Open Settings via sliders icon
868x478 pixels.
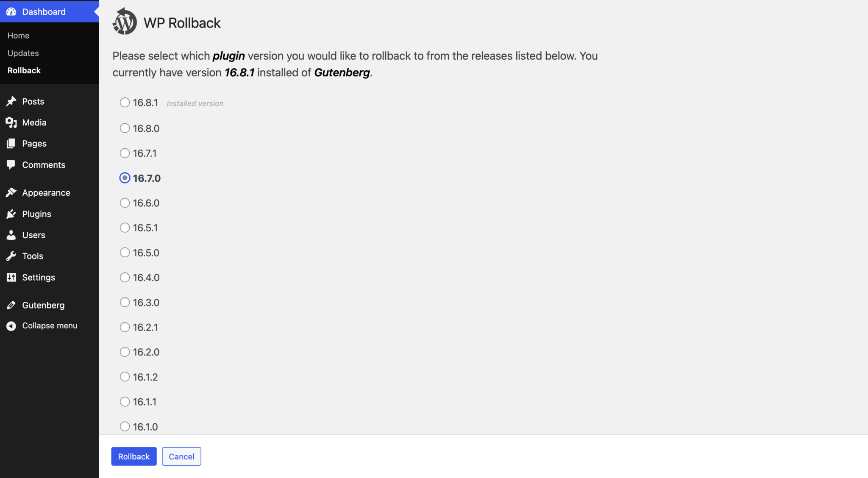click(x=11, y=277)
